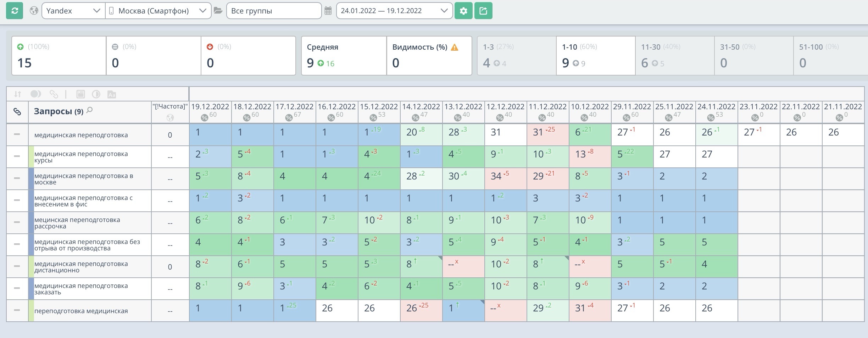This screenshot has width=868, height=338.
Task: Click search magnifier next to Запросы
Action: pyautogui.click(x=90, y=110)
